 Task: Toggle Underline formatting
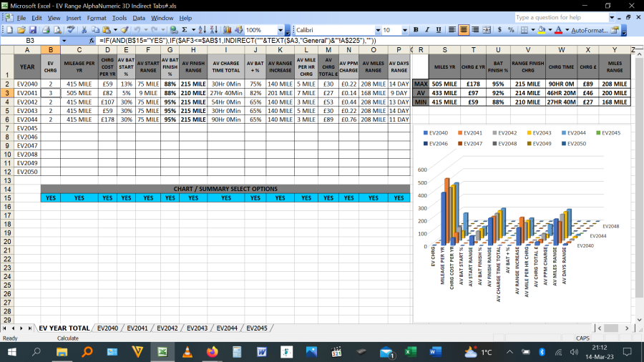[439, 30]
